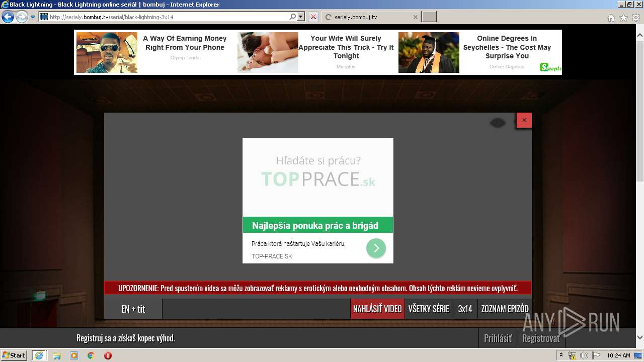The width and height of the screenshot is (644, 362).
Task: Click the TOP-PRACE.SK ad link text
Action: (x=272, y=256)
